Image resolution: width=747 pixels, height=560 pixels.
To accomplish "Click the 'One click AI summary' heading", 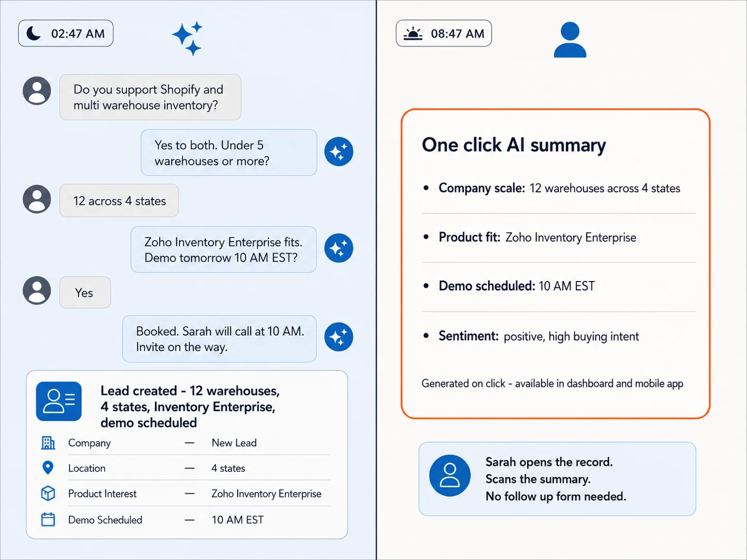I will [x=514, y=145].
